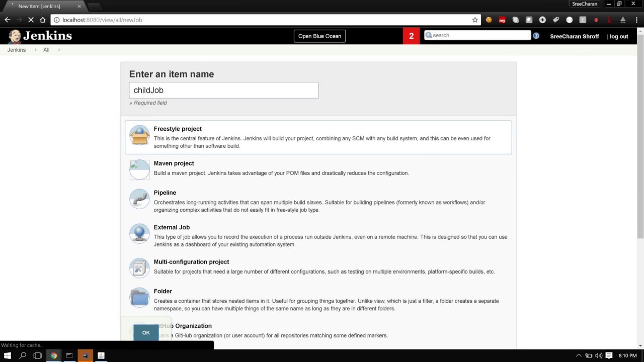Go to the Jenkins breadcrumb link

pos(17,50)
